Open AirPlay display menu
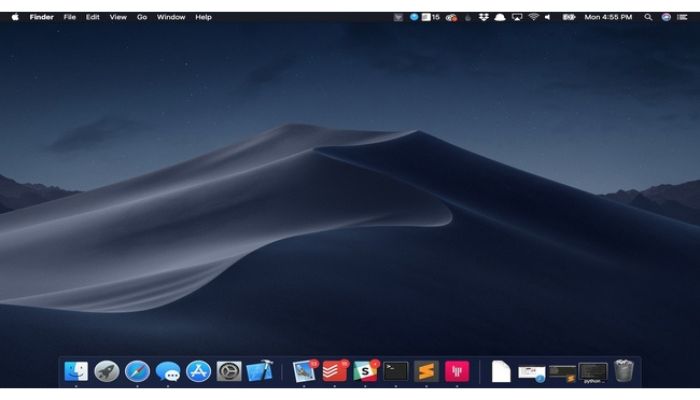Screen dimensions: 700x400 [x=517, y=17]
